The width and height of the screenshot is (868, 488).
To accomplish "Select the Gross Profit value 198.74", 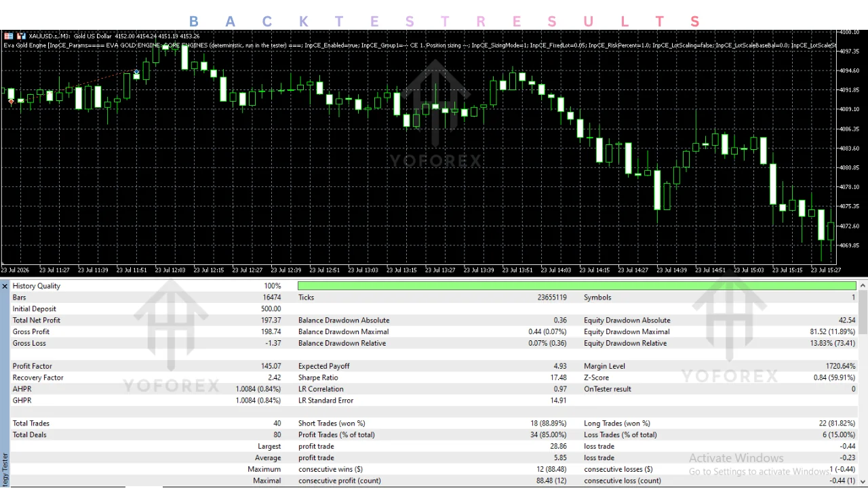I will [x=271, y=332].
